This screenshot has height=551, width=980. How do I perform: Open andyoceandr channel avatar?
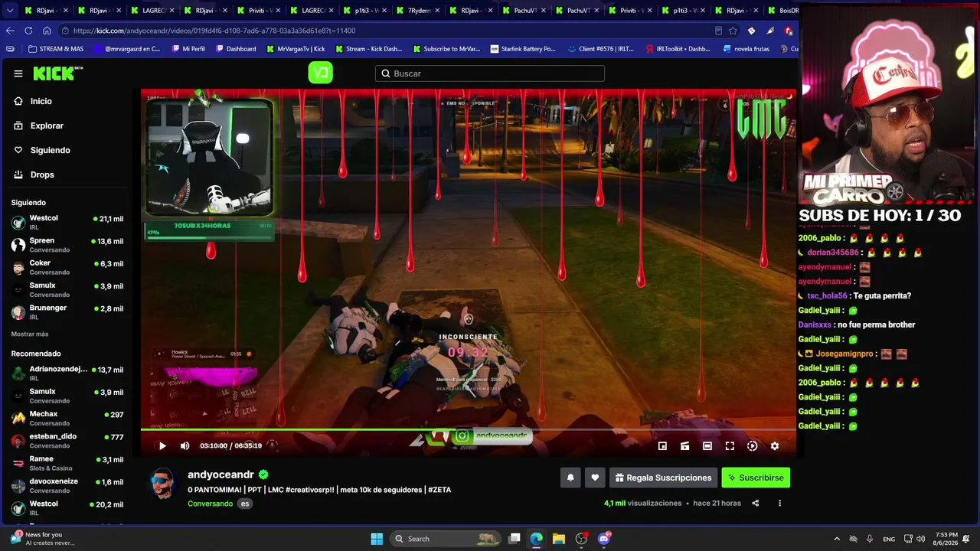coord(163,484)
